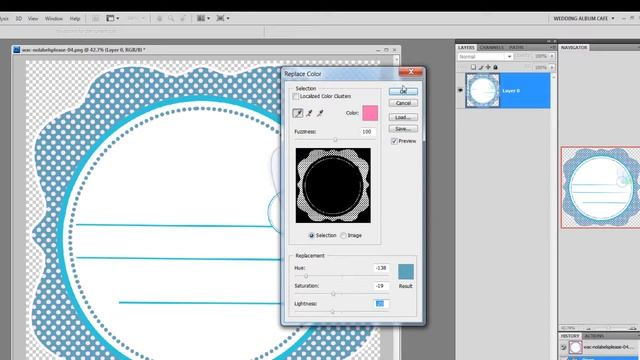Screen dimensions: 640x360
Task: Switch to the Actions tab
Action: point(594,336)
